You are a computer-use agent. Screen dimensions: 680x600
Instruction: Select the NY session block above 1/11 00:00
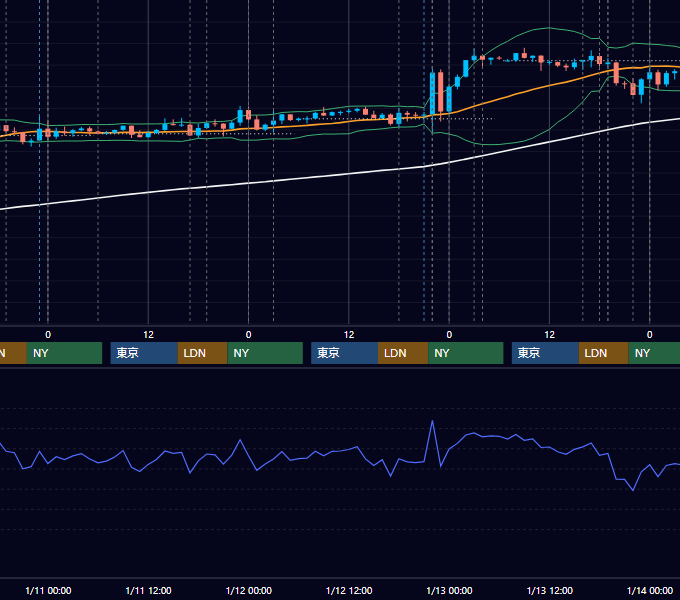point(64,353)
